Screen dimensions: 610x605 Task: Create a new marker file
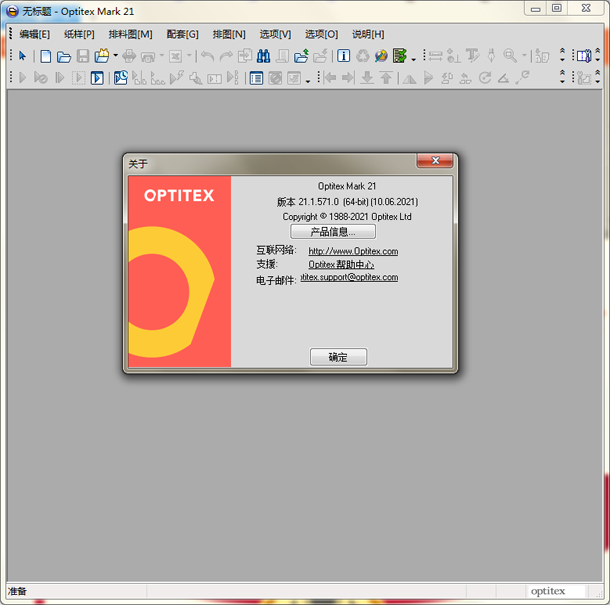click(x=46, y=56)
